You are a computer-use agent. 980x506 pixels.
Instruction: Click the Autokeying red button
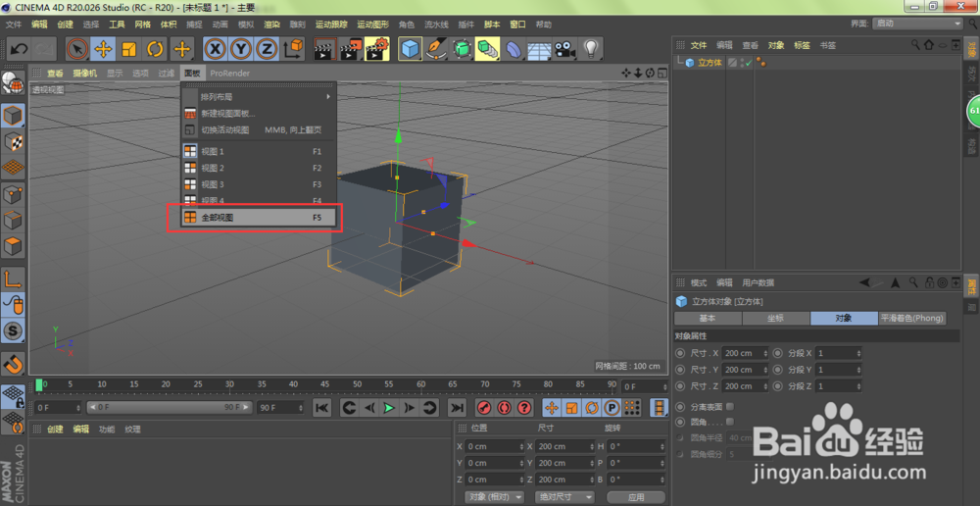pos(504,408)
